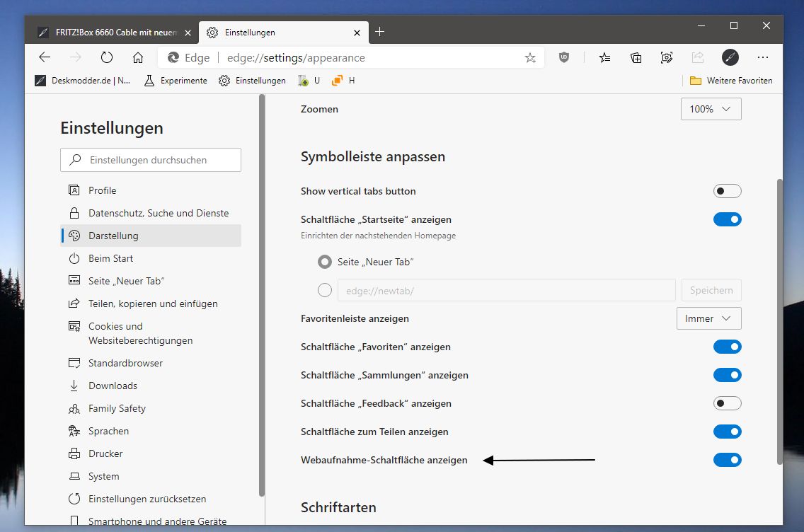The width and height of the screenshot is (804, 532).
Task: Open the bookmark labeled U
Action: (309, 81)
